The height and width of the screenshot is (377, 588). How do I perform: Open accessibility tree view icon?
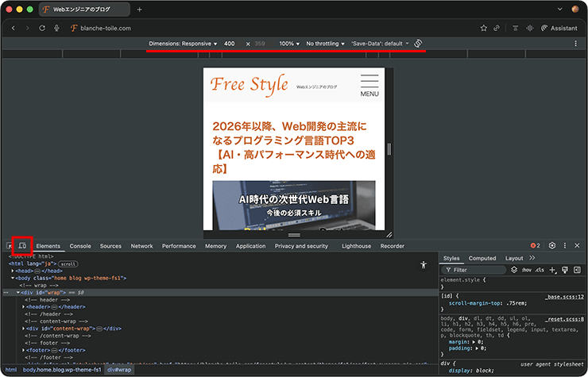click(424, 265)
